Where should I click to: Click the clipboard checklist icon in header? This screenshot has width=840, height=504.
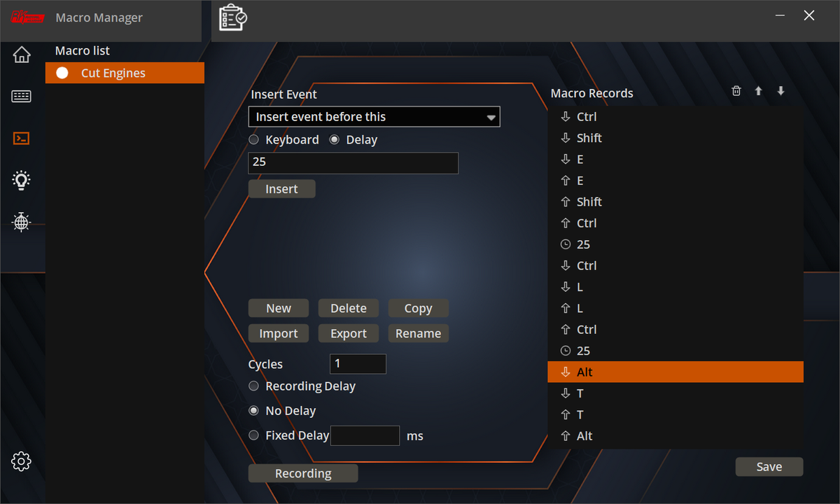232,17
